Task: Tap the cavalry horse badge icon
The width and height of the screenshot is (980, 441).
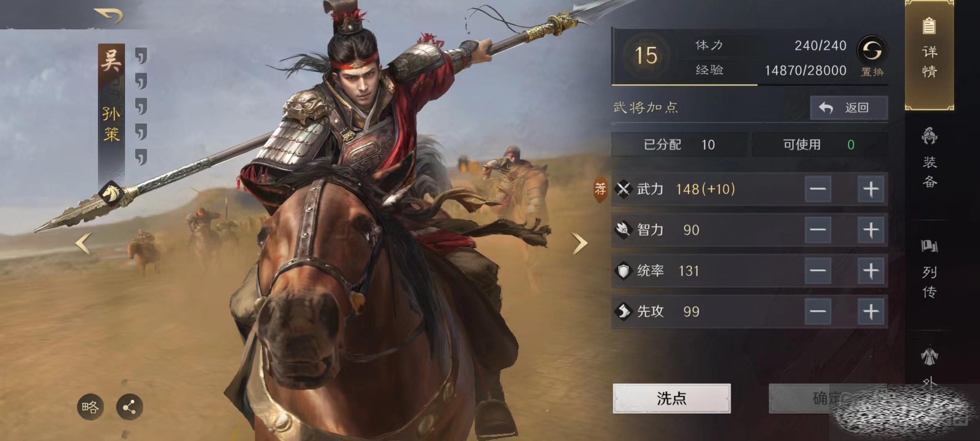Action: point(111,193)
